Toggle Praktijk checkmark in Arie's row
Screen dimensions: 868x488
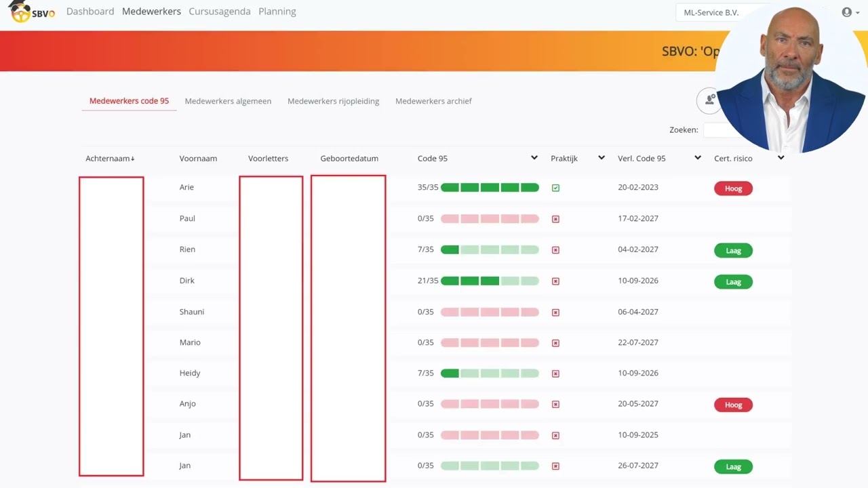coord(555,188)
